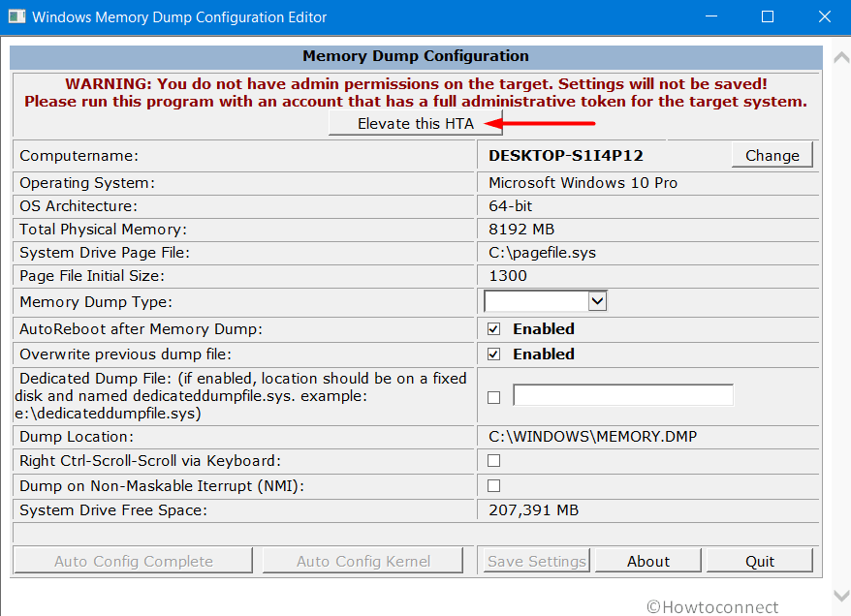The width and height of the screenshot is (851, 616).
Task: Select the DESKTOP-S1I4P12 computer name text
Action: tap(565, 156)
